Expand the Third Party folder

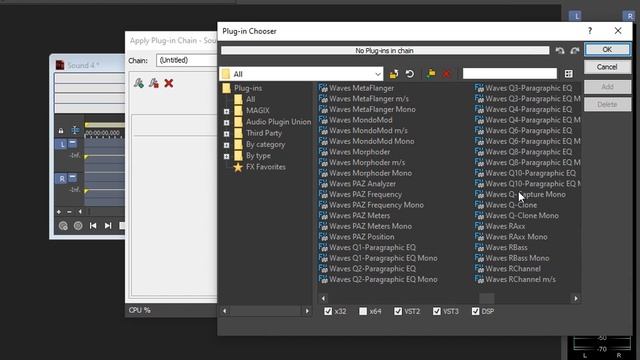coord(227,134)
